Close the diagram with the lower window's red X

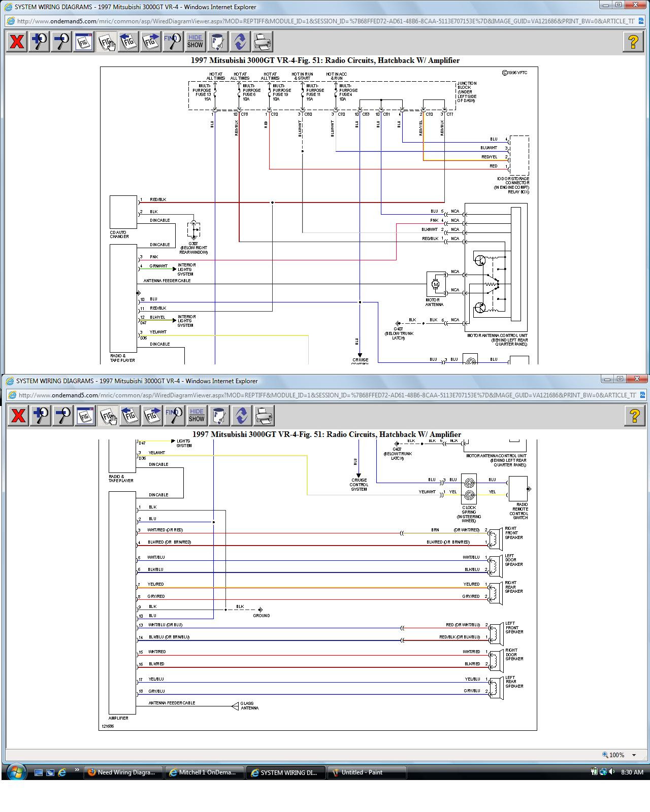[18, 416]
